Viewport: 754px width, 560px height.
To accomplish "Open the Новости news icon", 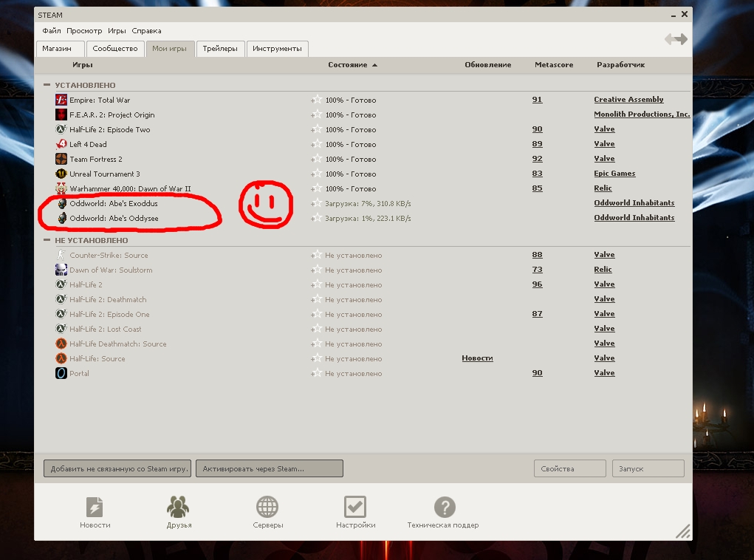I will pos(95,507).
